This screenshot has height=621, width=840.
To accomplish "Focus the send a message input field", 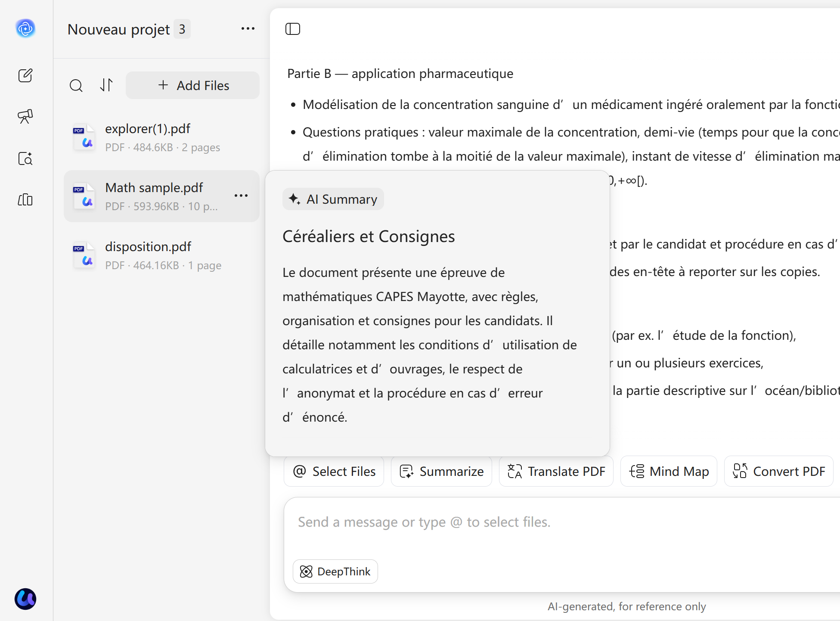I will tap(560, 522).
